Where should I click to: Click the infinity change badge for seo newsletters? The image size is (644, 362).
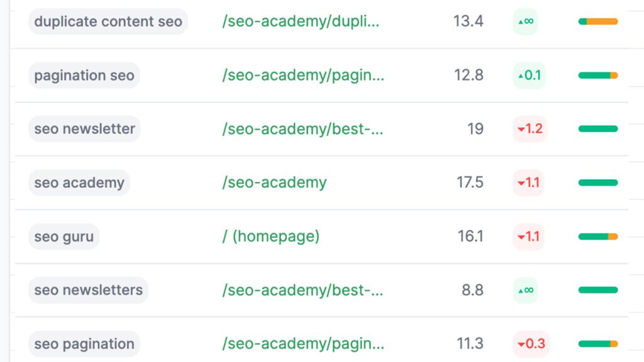pyautogui.click(x=525, y=290)
